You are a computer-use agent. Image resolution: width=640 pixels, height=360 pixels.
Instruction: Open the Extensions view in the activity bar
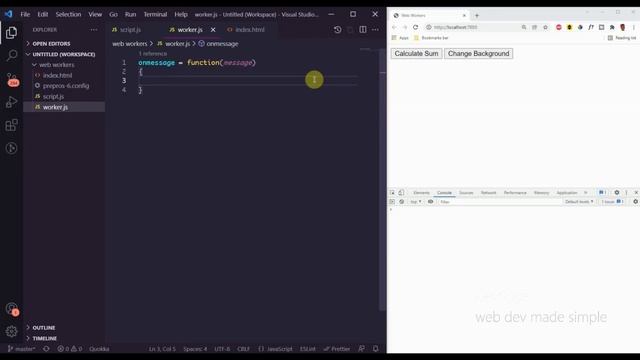pyautogui.click(x=11, y=125)
